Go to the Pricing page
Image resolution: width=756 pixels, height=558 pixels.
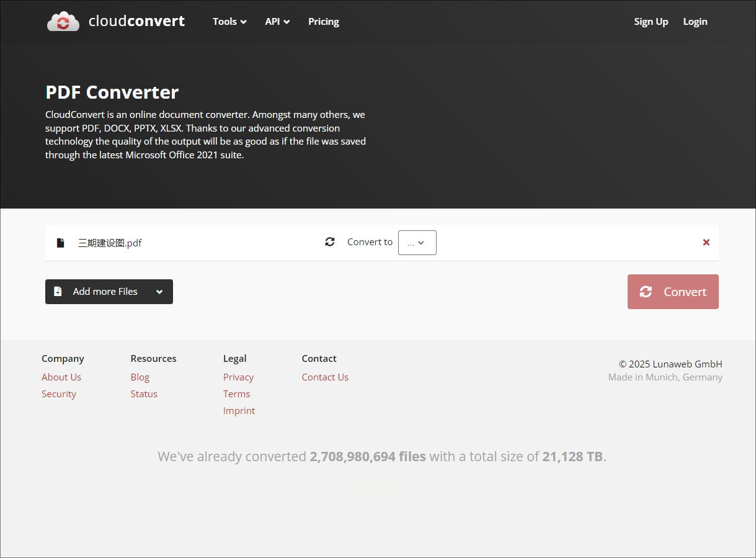pyautogui.click(x=324, y=21)
